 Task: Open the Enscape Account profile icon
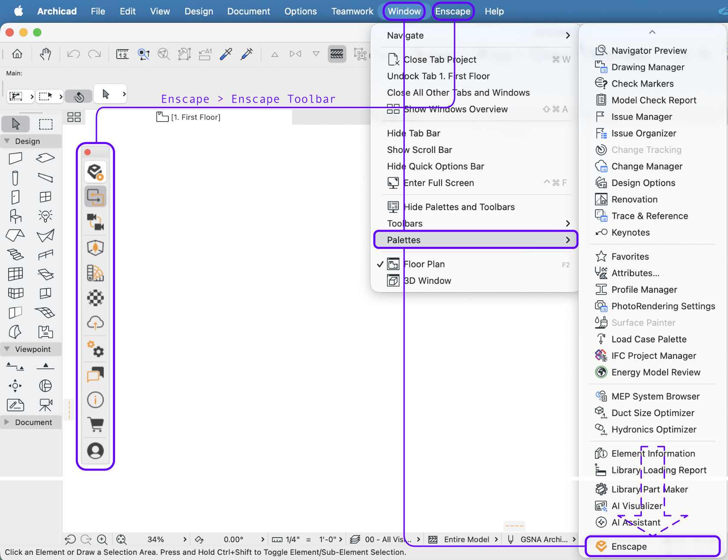click(x=95, y=451)
